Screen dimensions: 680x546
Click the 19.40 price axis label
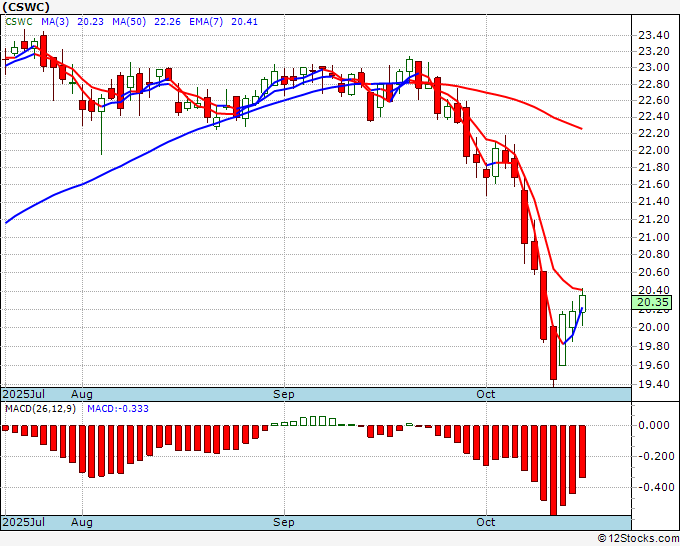[654, 384]
